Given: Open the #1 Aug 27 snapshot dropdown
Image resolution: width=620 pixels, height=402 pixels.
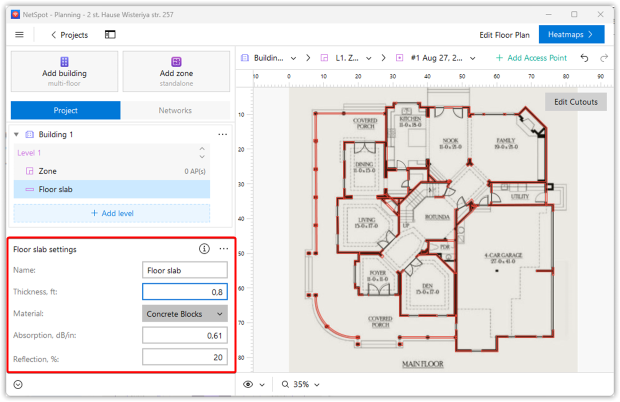Looking at the screenshot, I should (x=473, y=58).
